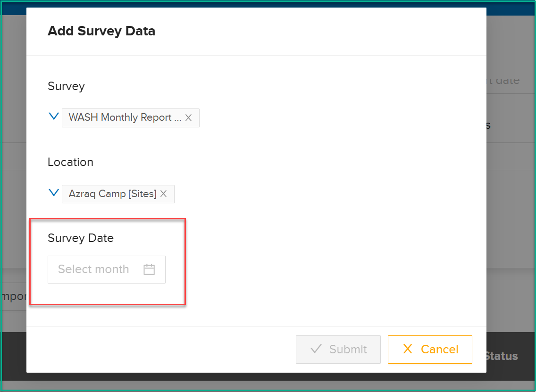This screenshot has width=536, height=392.
Task: Focus the Select month field
Action: point(107,269)
